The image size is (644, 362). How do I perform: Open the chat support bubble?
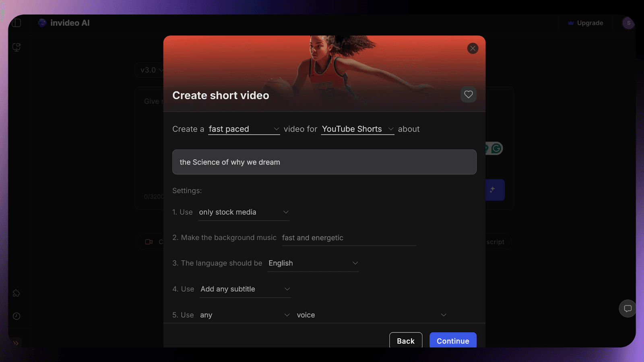[x=627, y=309]
